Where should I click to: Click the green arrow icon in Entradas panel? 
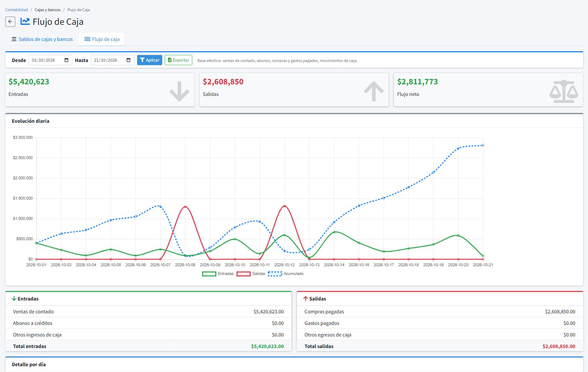14,298
